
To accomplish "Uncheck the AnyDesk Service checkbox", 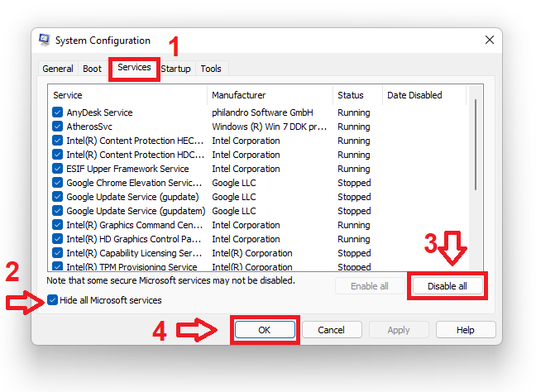I will coord(57,112).
